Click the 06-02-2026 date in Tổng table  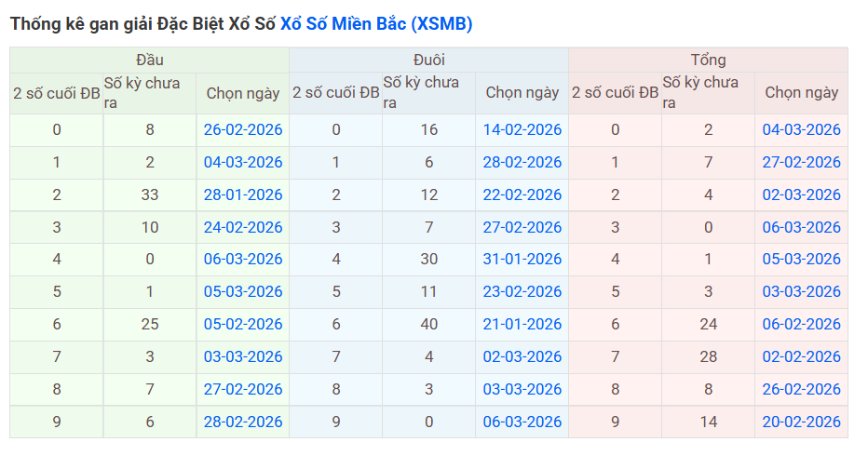click(801, 324)
